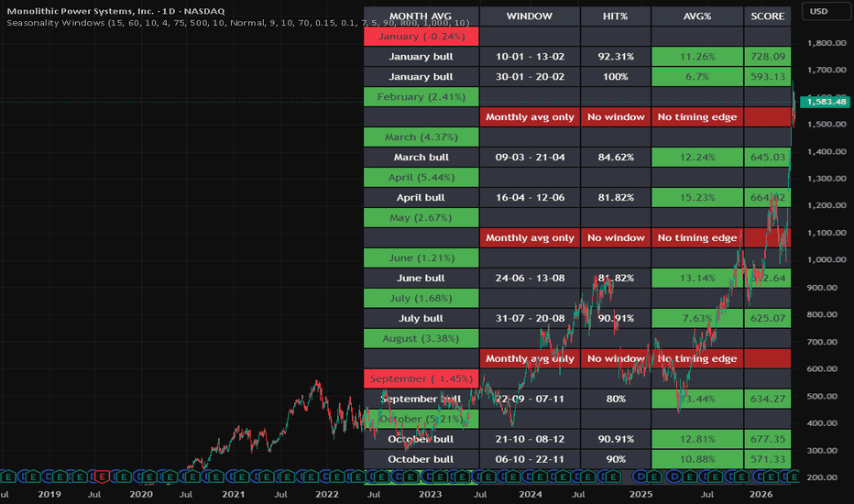Viewport: 854px width, 504px height.
Task: Click the January (-0.24%) month cell
Action: point(421,37)
